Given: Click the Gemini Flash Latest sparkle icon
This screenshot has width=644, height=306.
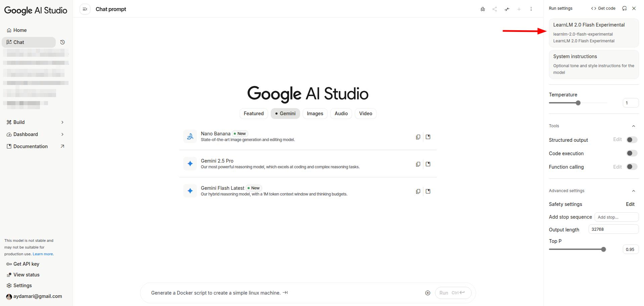Looking at the screenshot, I should [x=190, y=191].
